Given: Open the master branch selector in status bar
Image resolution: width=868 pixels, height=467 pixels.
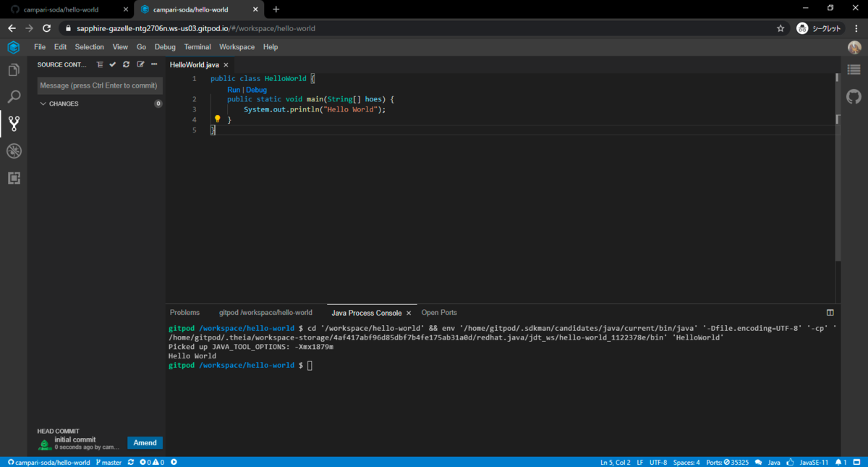Looking at the screenshot, I should tap(109, 462).
